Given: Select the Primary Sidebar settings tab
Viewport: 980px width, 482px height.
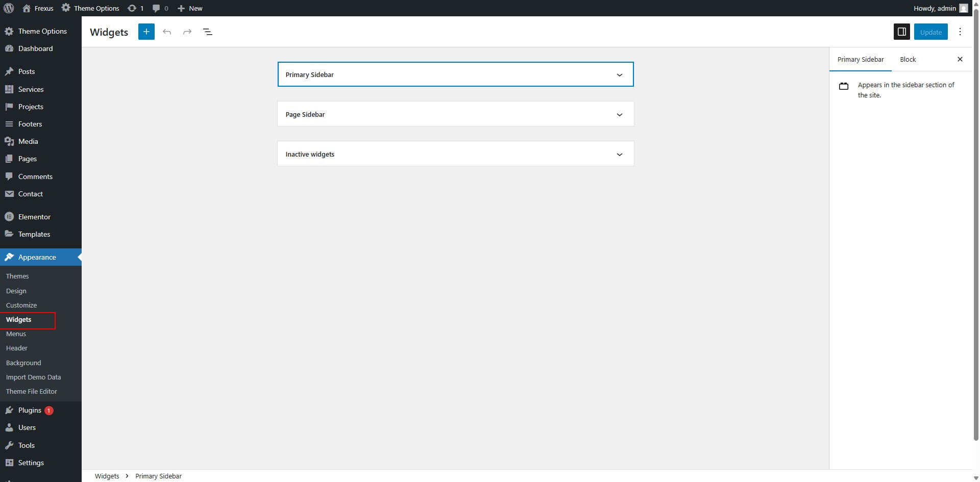Looking at the screenshot, I should pyautogui.click(x=860, y=59).
